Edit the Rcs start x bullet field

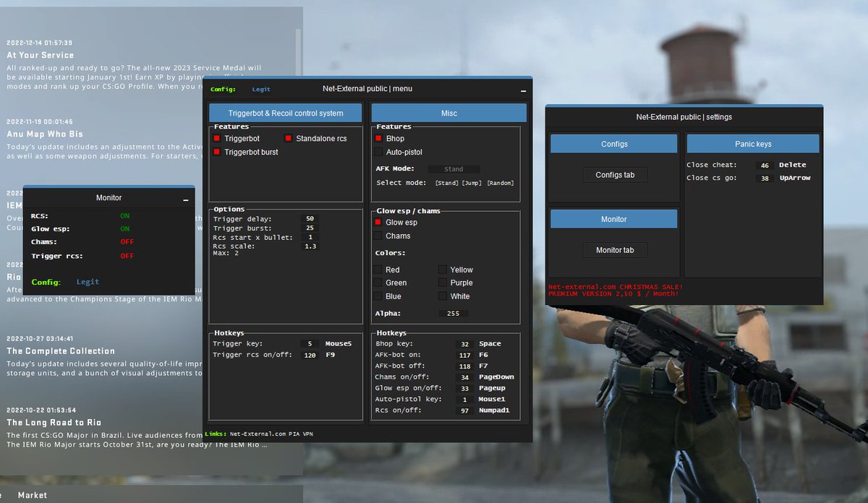click(310, 237)
